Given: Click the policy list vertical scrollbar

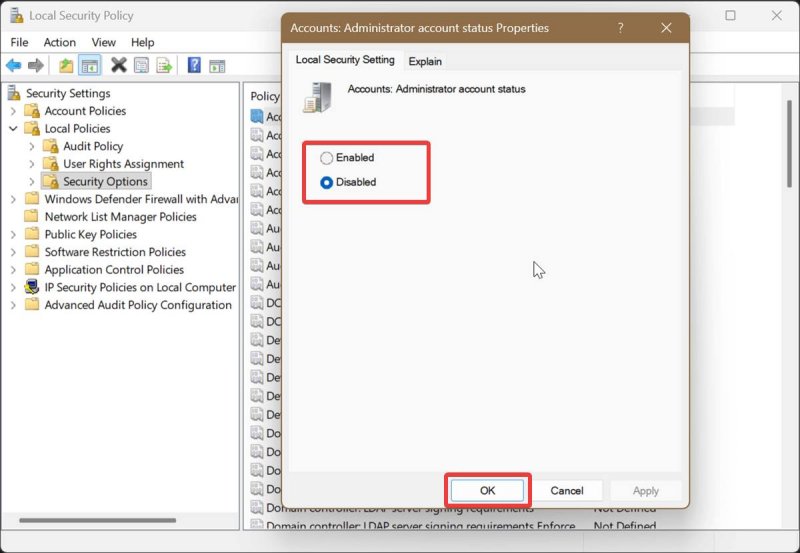Looking at the screenshot, I should click(789, 144).
